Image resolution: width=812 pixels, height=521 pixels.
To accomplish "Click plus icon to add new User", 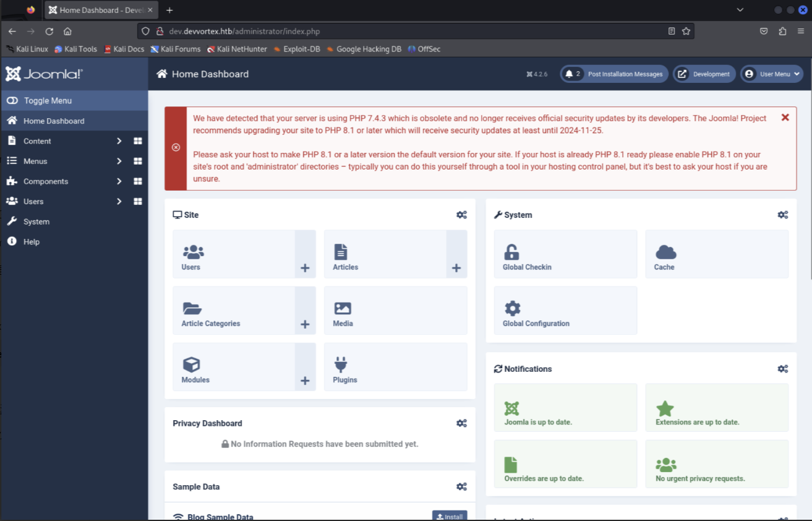I will tap(305, 268).
